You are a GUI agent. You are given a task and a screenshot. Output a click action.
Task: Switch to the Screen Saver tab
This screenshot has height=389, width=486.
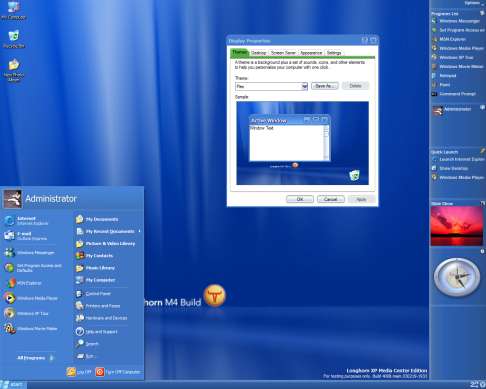click(x=283, y=53)
